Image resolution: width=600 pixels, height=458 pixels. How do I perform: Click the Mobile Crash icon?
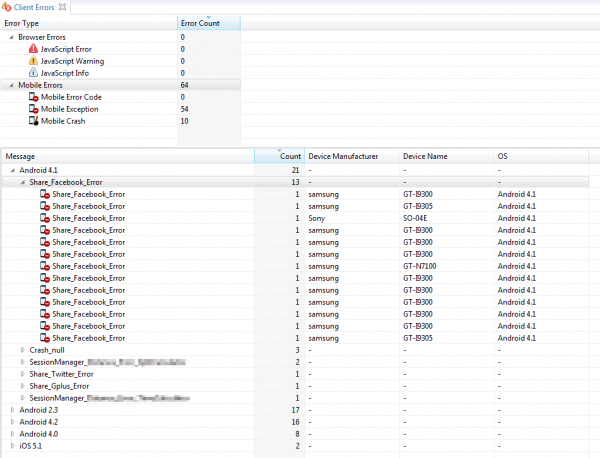(x=34, y=121)
